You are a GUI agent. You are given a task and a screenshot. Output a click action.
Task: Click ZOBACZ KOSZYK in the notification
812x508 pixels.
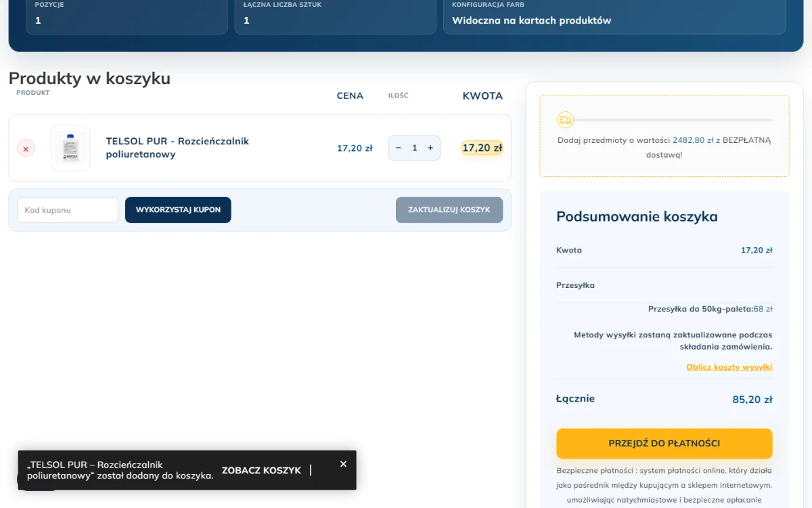[261, 470]
